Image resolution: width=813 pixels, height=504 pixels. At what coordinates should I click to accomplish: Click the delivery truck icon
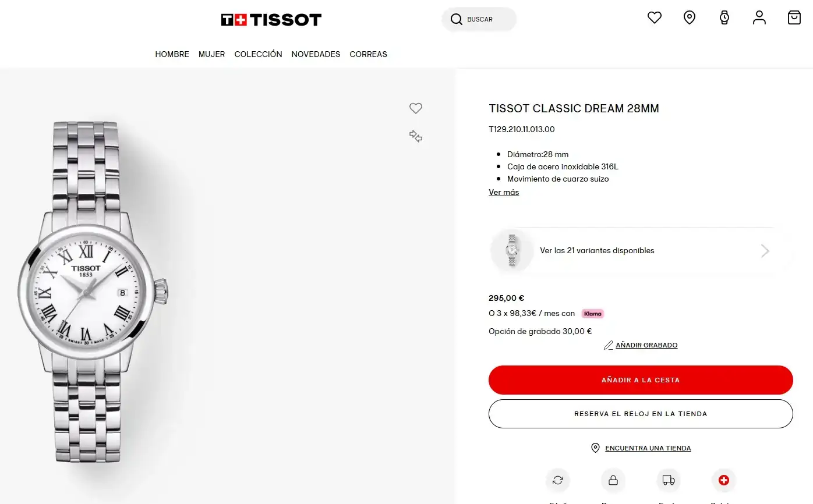pos(669,480)
